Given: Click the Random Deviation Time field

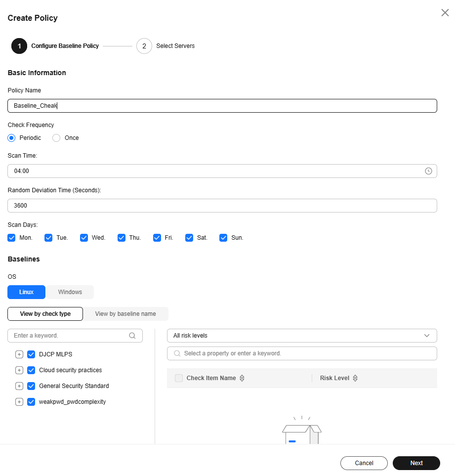Looking at the screenshot, I should click(222, 206).
